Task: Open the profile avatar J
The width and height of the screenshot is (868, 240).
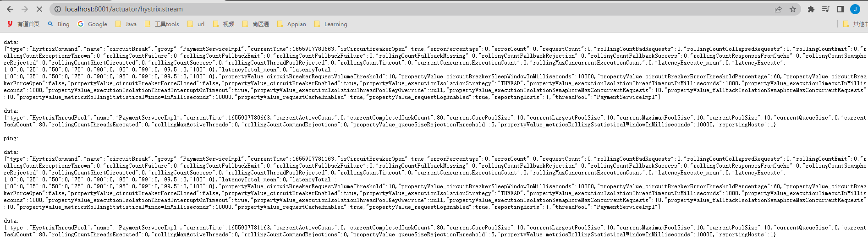Action: pyautogui.click(x=855, y=9)
